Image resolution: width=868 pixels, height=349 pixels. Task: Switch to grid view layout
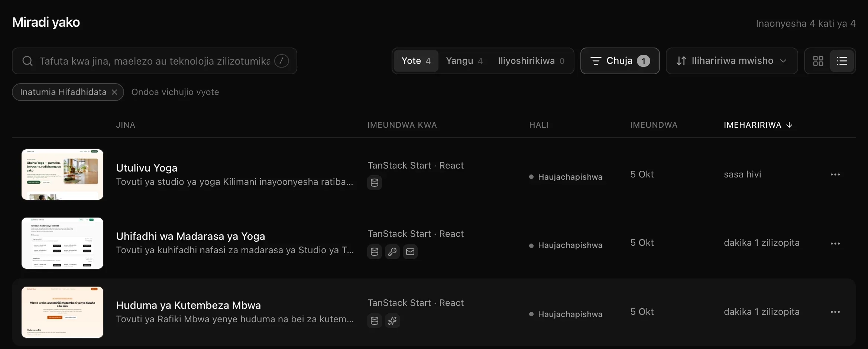818,61
